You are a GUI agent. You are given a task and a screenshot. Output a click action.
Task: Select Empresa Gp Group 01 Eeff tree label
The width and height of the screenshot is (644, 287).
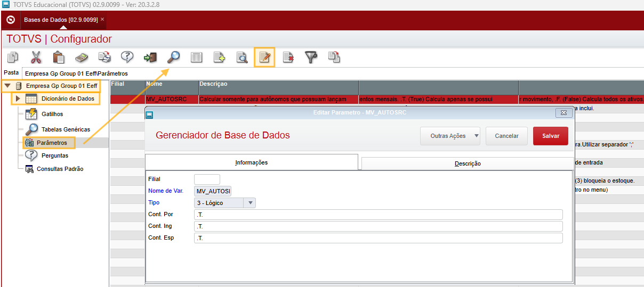click(x=62, y=86)
